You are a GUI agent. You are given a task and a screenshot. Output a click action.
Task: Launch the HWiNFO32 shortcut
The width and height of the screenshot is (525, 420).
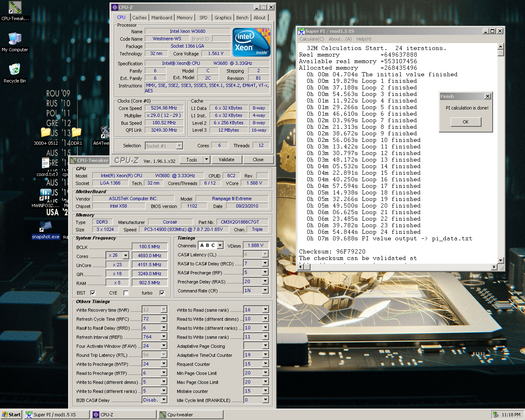(x=46, y=199)
